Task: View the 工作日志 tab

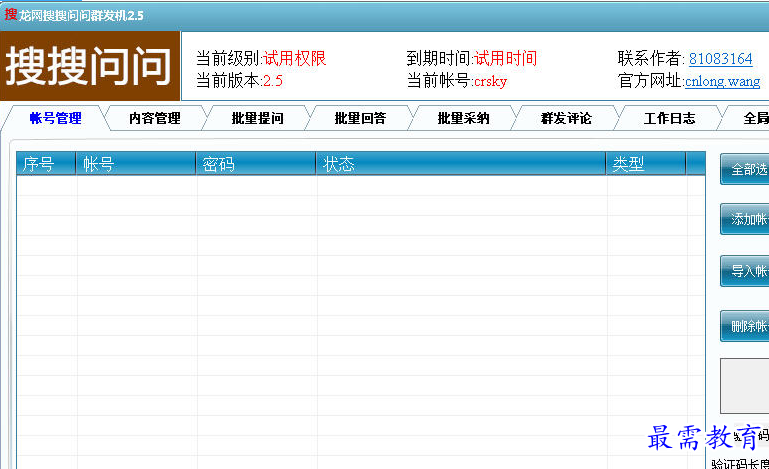Action: (669, 118)
